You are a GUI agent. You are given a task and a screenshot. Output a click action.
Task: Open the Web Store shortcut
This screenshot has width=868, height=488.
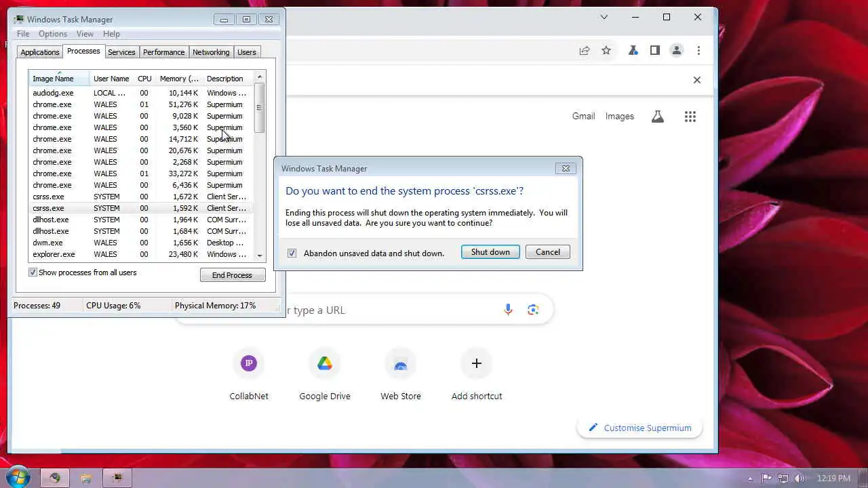401,375
